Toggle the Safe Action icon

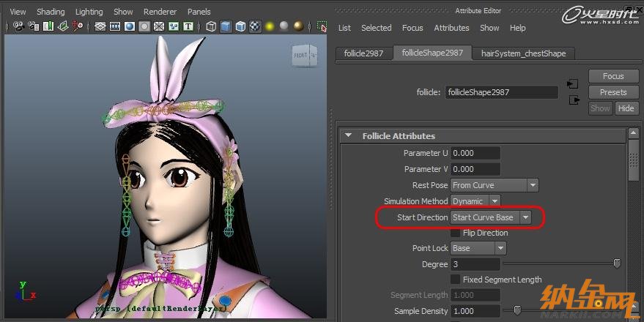coord(174,26)
